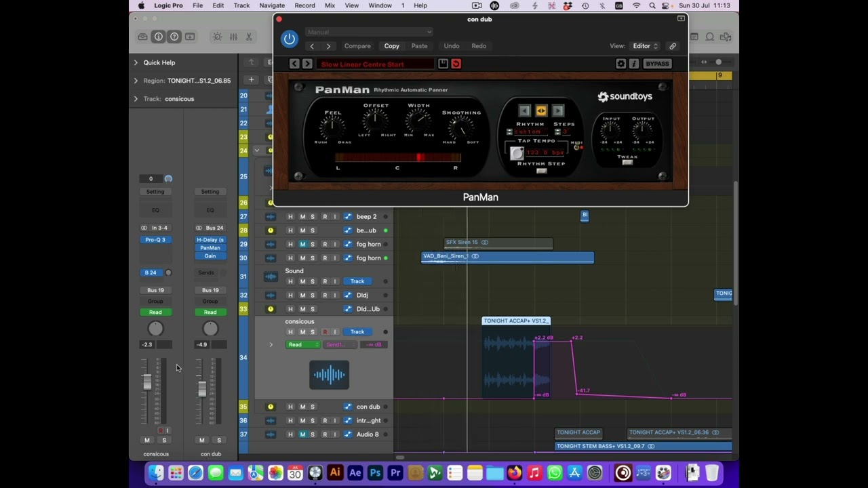Toggle mute on beep 2 track
The image size is (868, 488).
click(302, 217)
